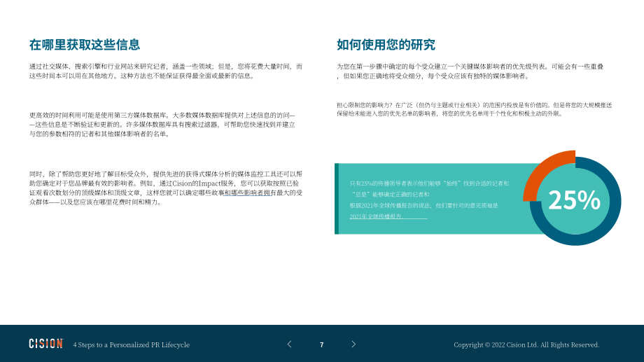Select page number 7 in footer
The width and height of the screenshot is (644, 362).
tap(321, 344)
